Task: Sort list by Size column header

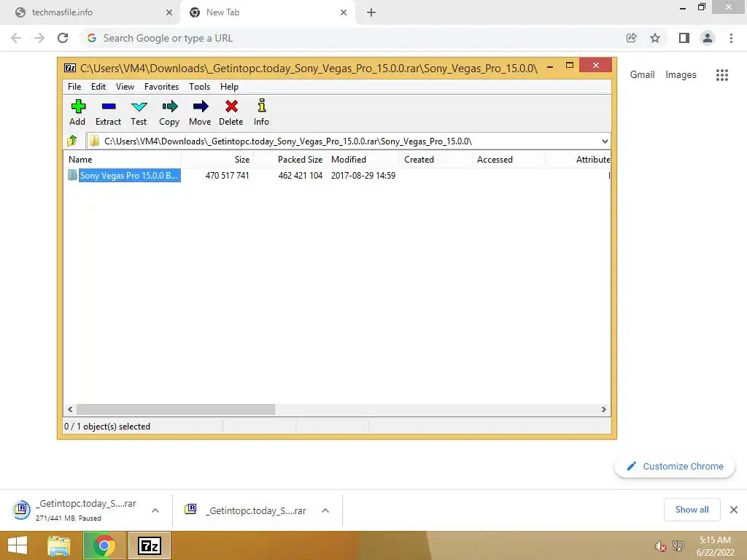Action: (x=217, y=160)
